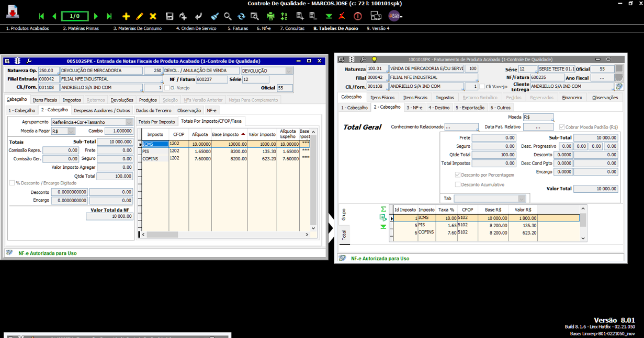Open Data Fat. Relativo ellipsis field
644x338 pixels.
538,127
